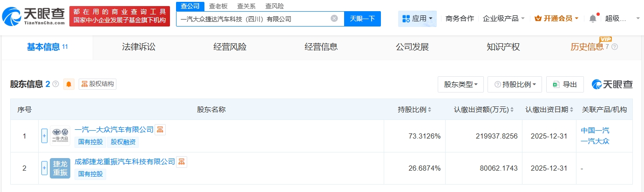Open the notification bell in the header
Viewport: 644px width, 192px height.
[x=592, y=19]
